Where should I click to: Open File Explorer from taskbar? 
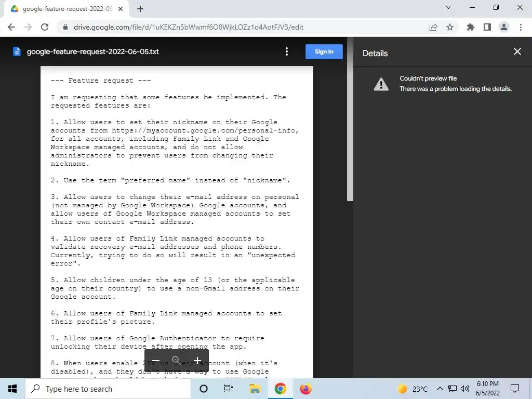click(255, 389)
